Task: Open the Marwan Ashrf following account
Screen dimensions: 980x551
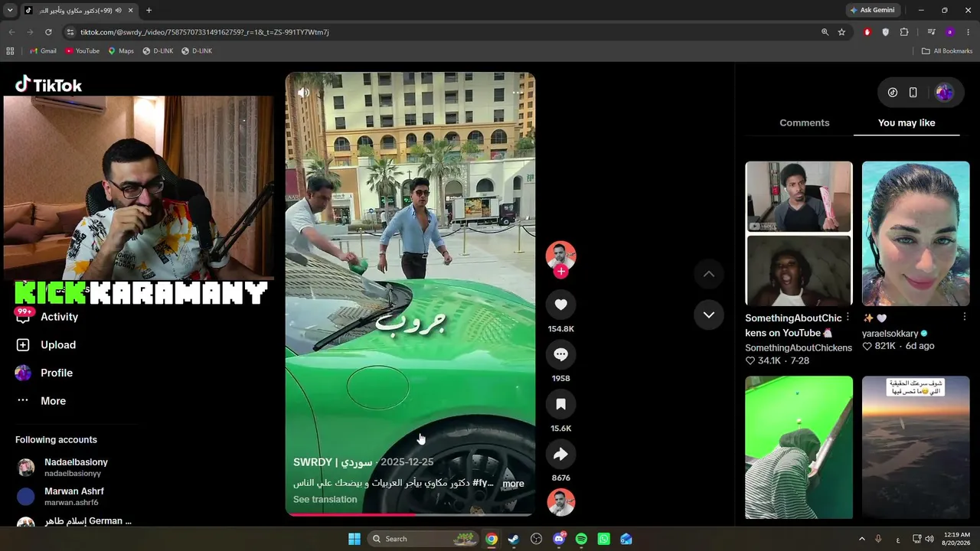Action: [x=73, y=497]
